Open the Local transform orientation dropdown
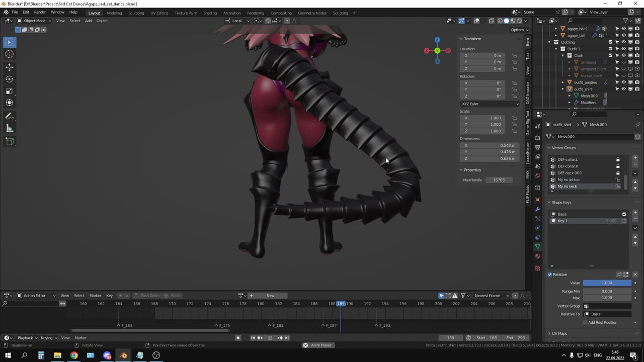This screenshot has width=644, height=362. (x=237, y=21)
